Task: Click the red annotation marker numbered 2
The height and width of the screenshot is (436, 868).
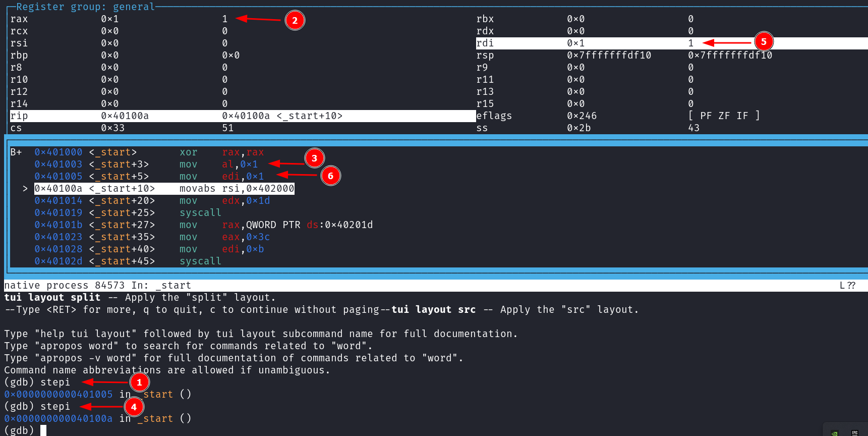Action: point(295,21)
